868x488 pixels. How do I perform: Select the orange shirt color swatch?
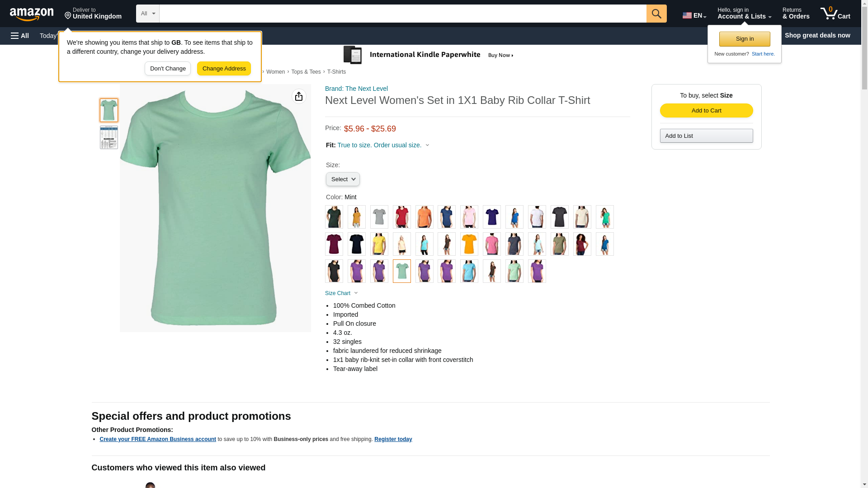(x=424, y=217)
